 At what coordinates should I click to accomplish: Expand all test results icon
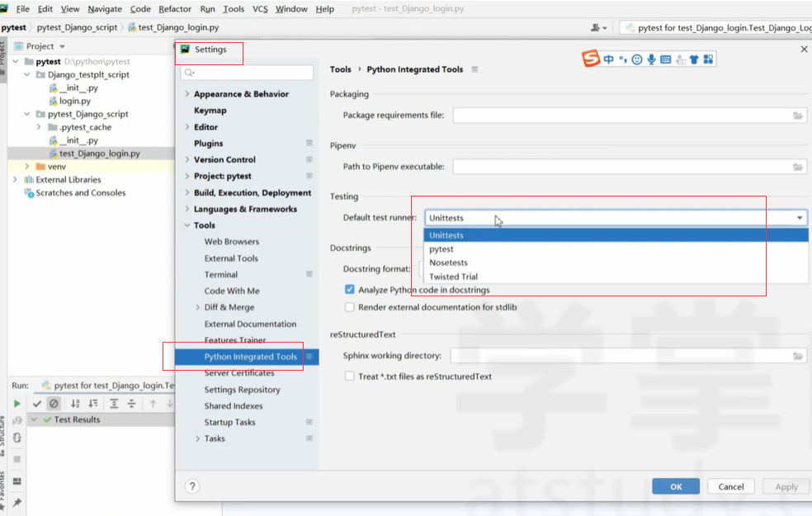[x=114, y=404]
